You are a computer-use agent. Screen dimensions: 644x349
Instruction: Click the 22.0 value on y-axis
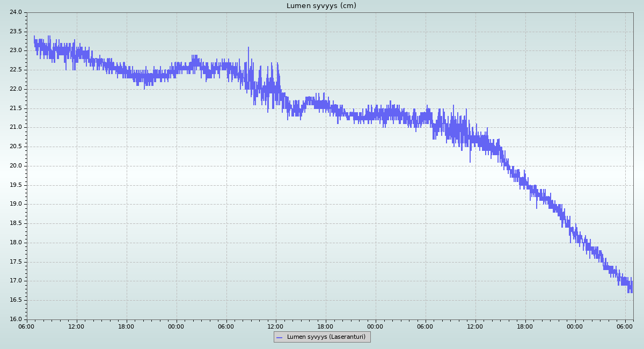pos(16,89)
